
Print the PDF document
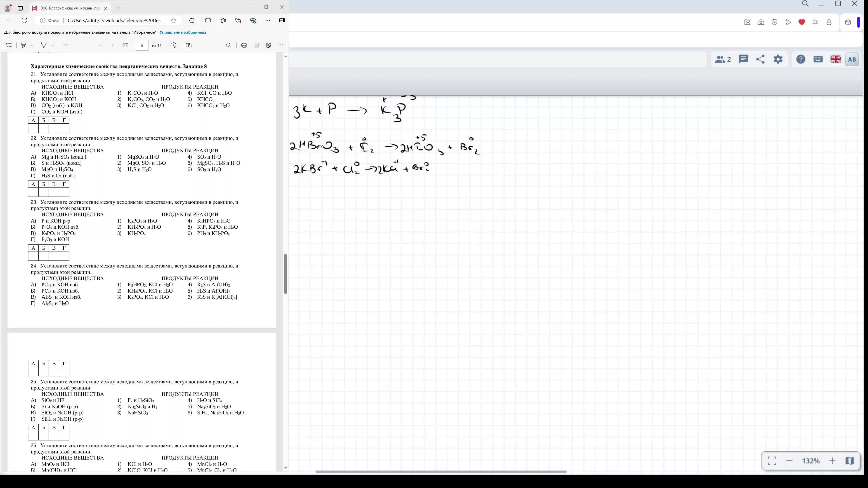point(244,45)
